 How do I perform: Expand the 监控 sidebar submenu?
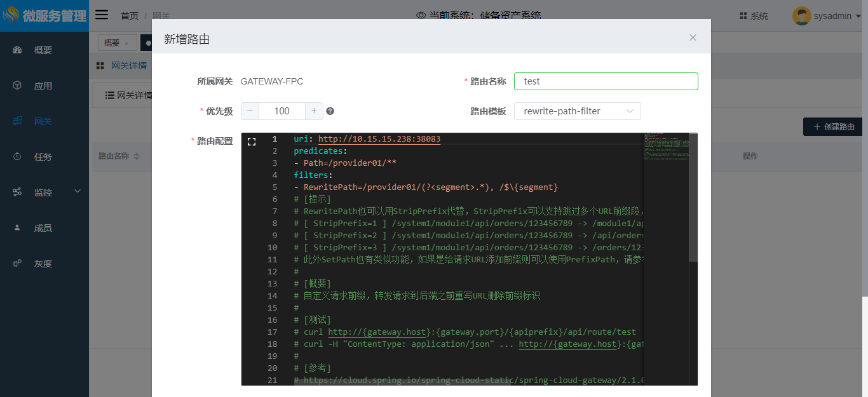(44, 192)
